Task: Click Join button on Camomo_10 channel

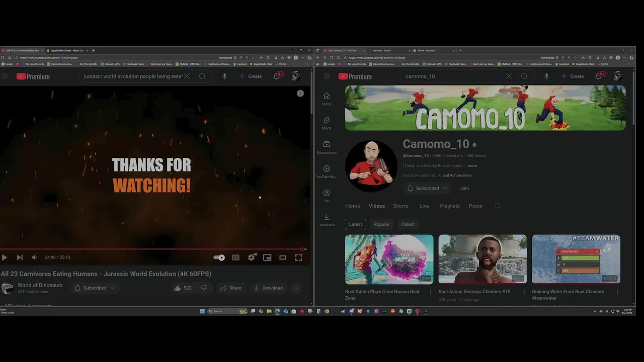Action: tap(464, 188)
